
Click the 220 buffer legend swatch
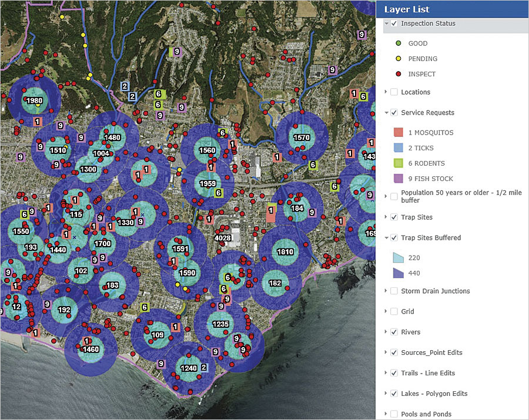pyautogui.click(x=399, y=257)
